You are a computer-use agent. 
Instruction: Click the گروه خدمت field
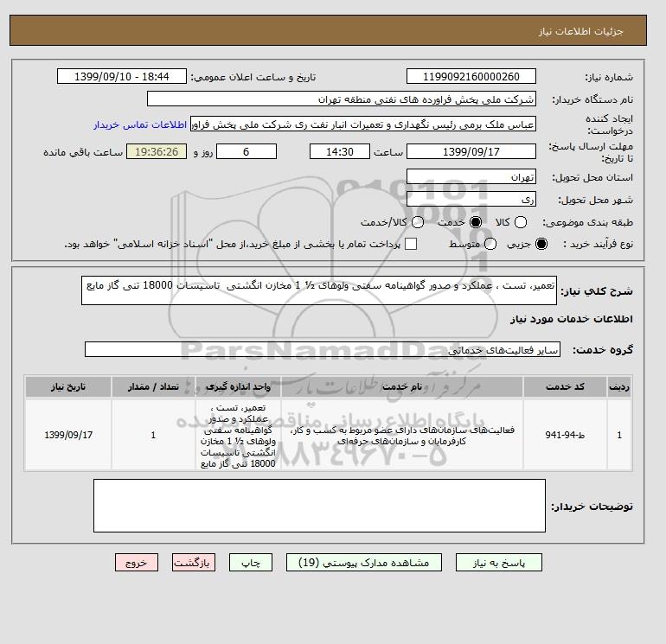click(323, 349)
